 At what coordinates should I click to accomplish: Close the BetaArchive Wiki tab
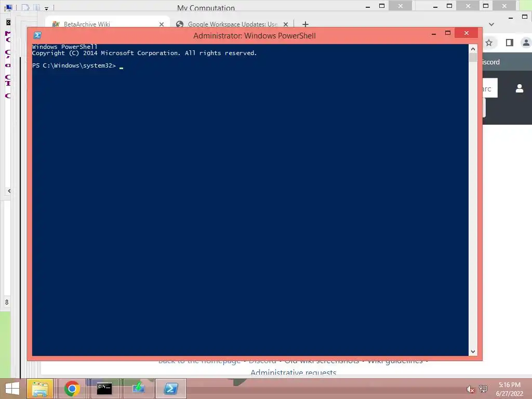[x=162, y=24]
